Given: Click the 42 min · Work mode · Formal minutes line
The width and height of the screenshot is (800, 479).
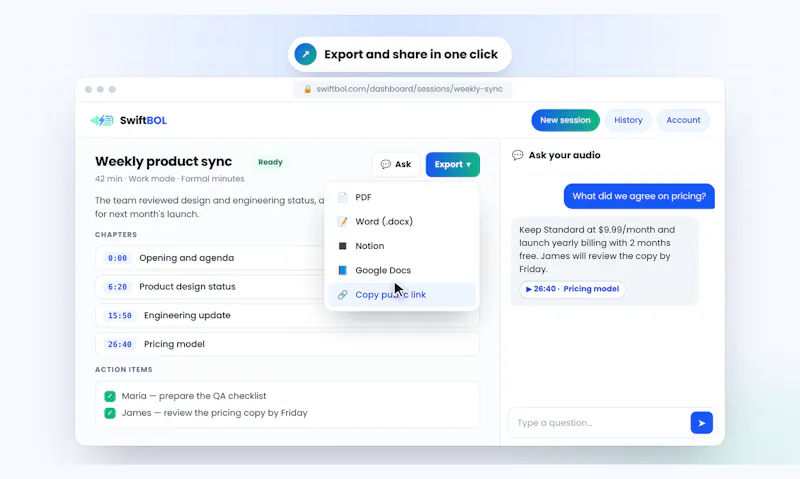Looking at the screenshot, I should point(169,179).
